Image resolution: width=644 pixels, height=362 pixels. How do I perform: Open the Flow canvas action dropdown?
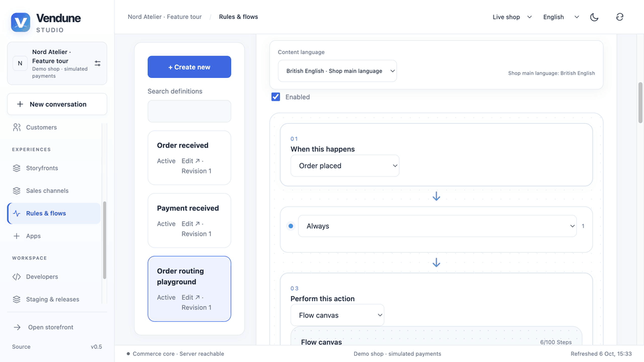point(337,315)
